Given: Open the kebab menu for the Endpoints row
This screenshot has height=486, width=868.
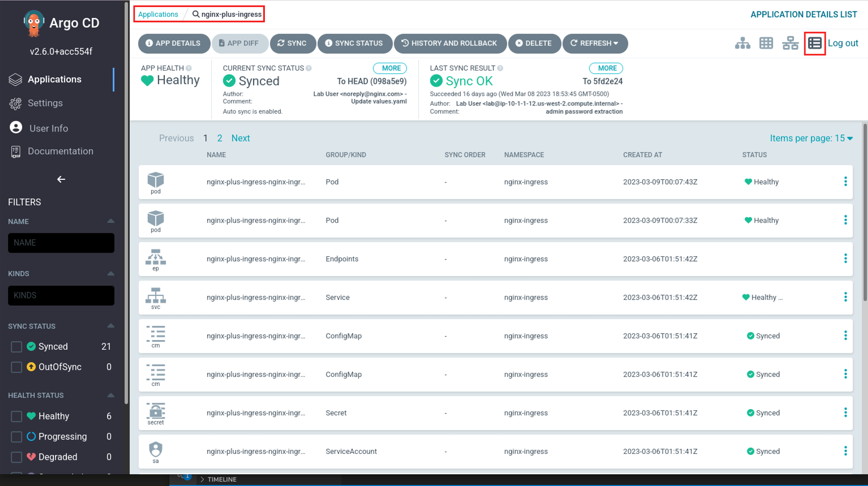Looking at the screenshot, I should (x=845, y=259).
